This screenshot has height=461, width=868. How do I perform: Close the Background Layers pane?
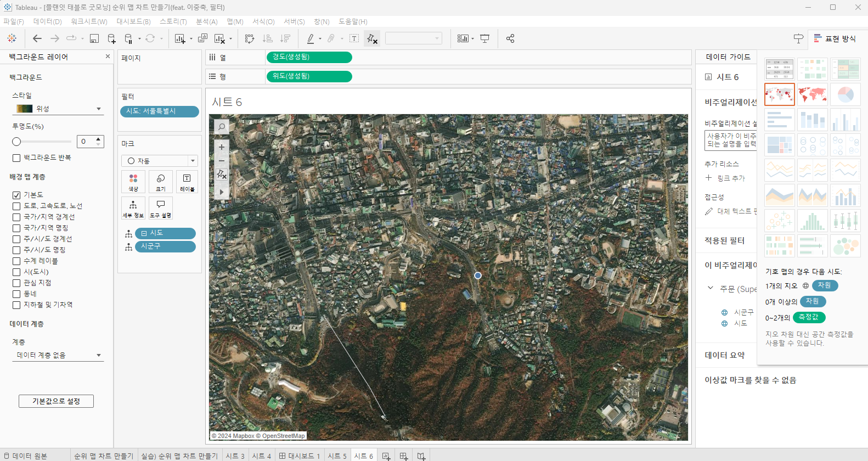click(x=108, y=56)
